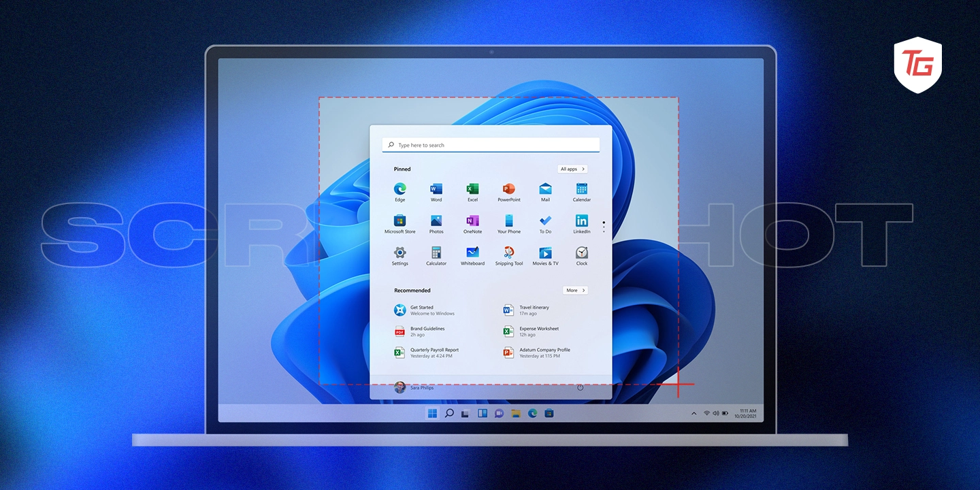Open the Travel itinerary document
The width and height of the screenshot is (980, 490).
(x=534, y=310)
